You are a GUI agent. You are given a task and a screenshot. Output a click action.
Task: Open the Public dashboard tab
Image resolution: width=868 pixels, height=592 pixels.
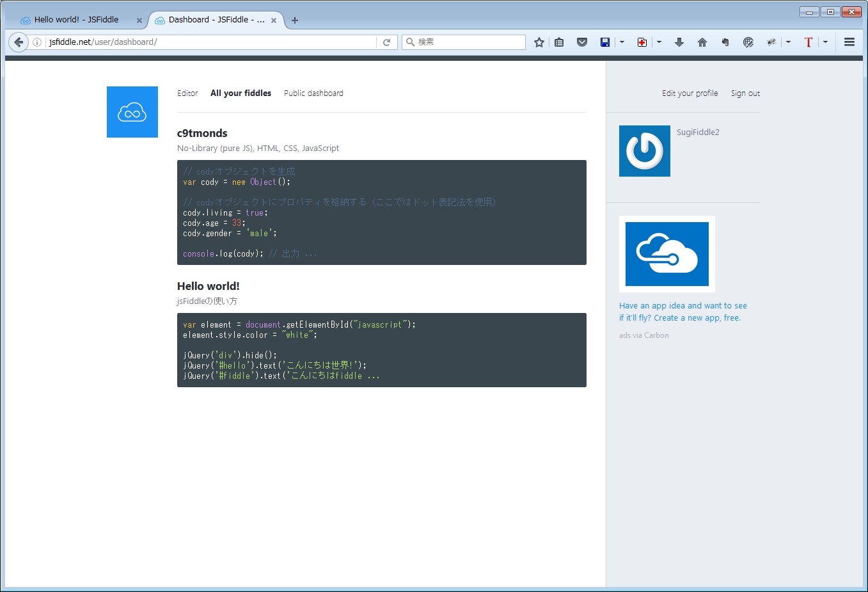(313, 93)
